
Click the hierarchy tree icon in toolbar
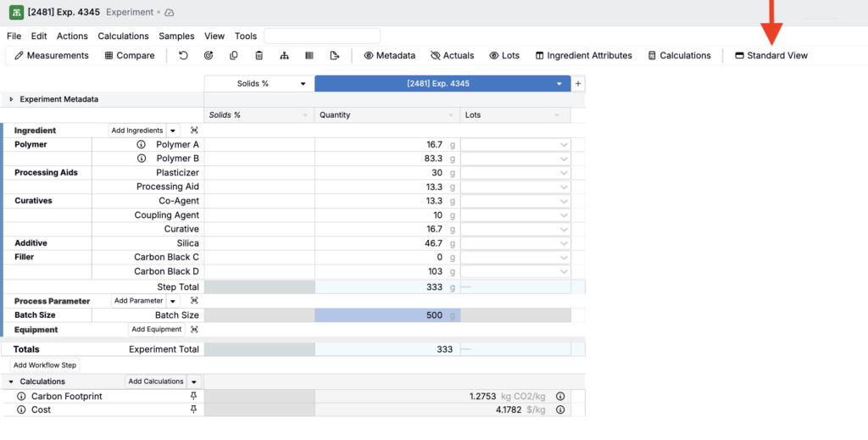[x=284, y=56]
